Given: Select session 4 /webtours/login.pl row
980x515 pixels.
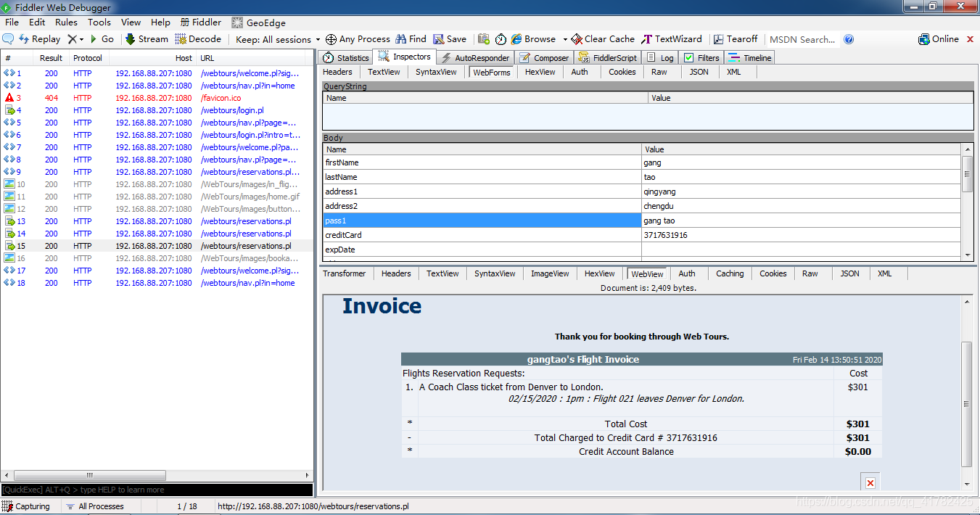Looking at the screenshot, I should [157, 110].
